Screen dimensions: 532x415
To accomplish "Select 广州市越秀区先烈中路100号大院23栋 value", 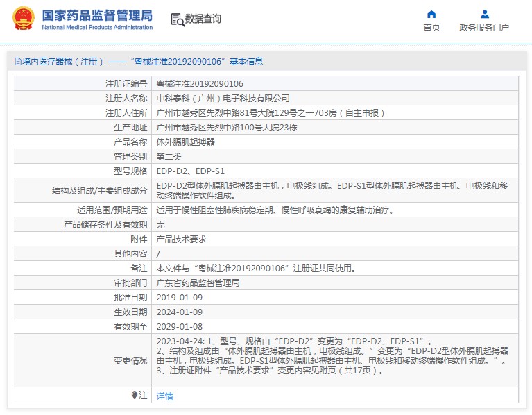I will [x=227, y=127].
